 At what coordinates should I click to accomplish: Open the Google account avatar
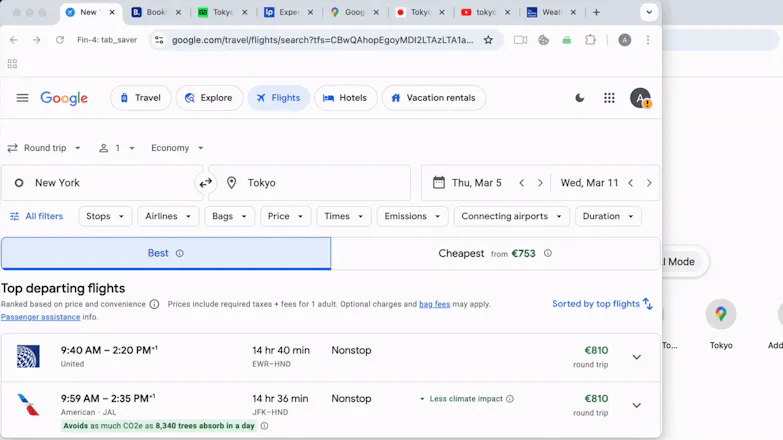[x=640, y=98]
